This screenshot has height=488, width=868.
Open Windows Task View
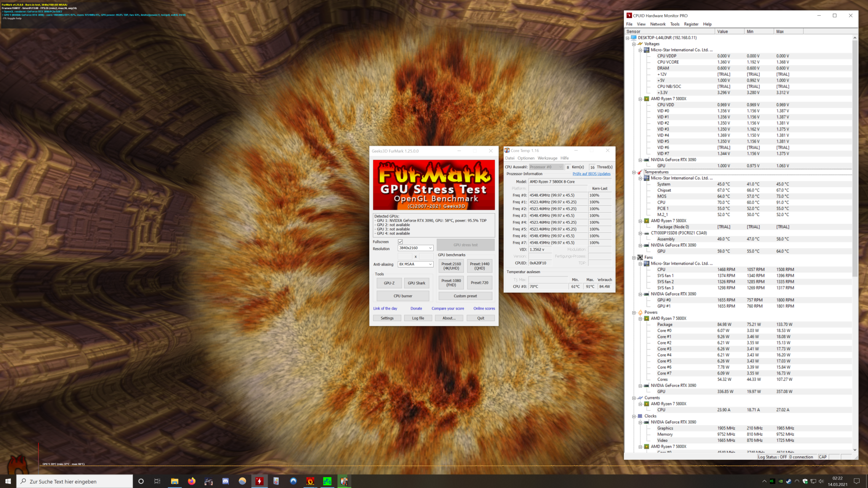(x=157, y=481)
